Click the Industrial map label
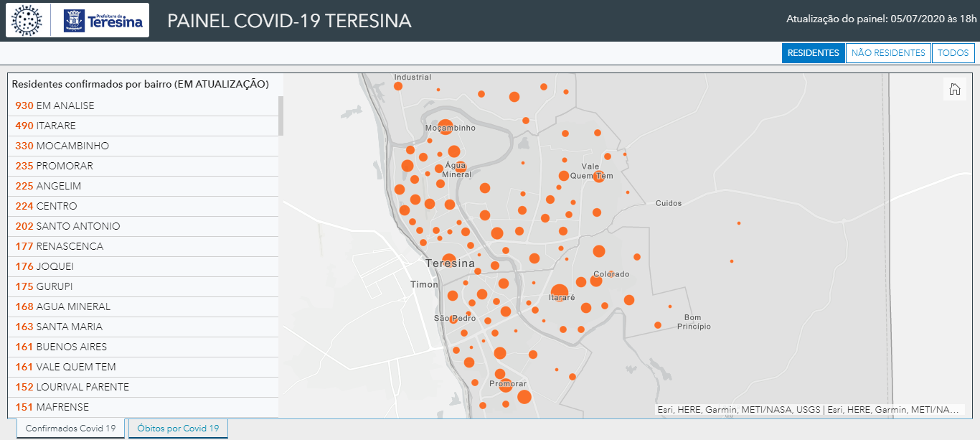The image size is (980, 440). click(413, 77)
